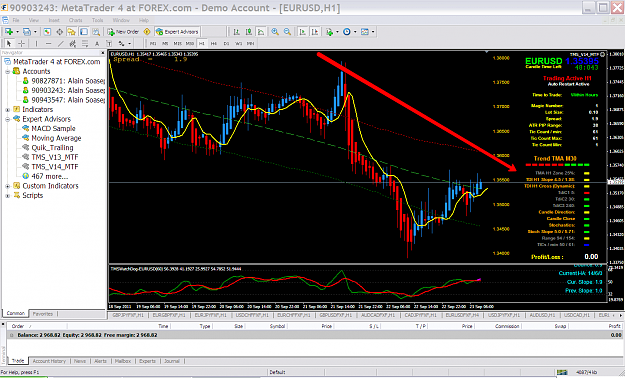Switch to Navigator Favorites tab
Screen dimensions: 625x378
point(43,314)
